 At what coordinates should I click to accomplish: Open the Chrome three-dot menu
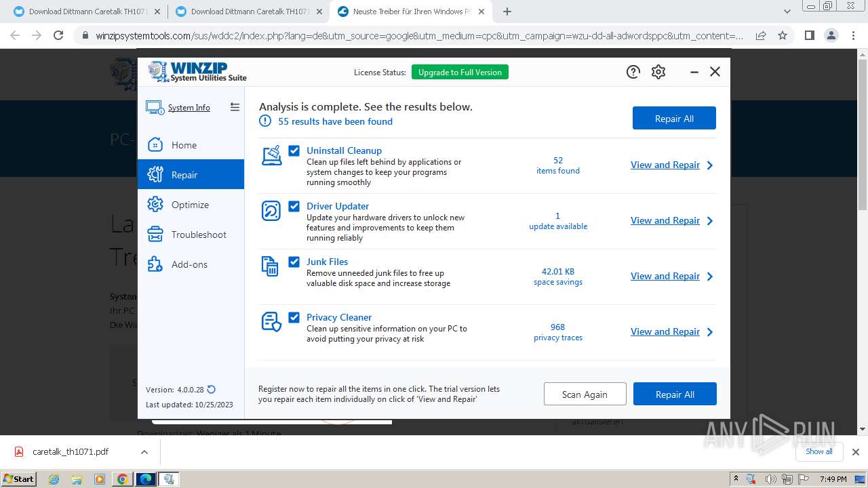coord(853,36)
